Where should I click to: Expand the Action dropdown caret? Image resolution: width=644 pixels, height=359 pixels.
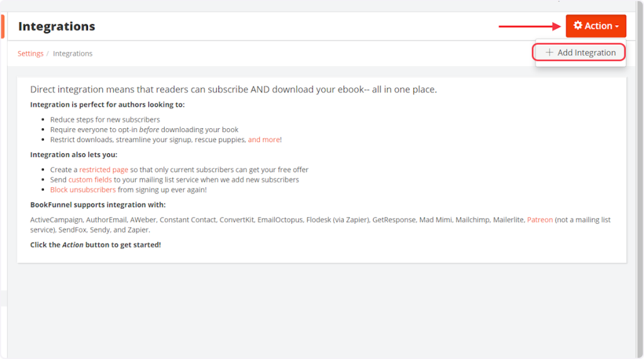(x=618, y=26)
